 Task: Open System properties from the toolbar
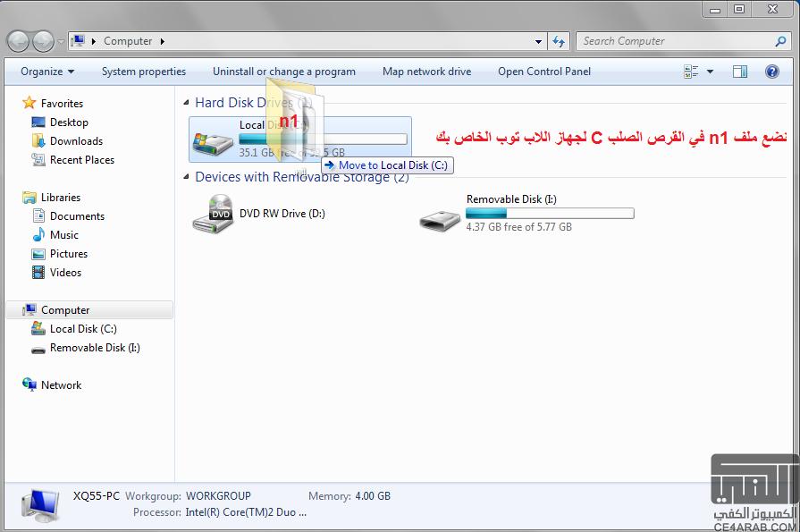(143, 71)
